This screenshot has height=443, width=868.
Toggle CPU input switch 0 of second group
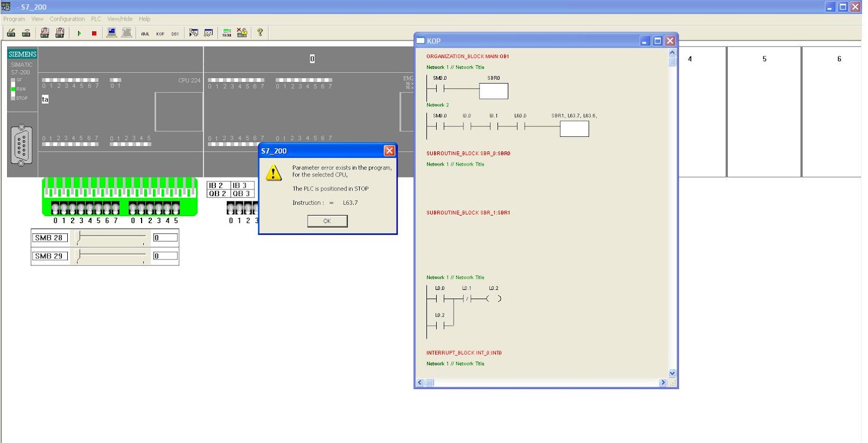[x=133, y=208]
